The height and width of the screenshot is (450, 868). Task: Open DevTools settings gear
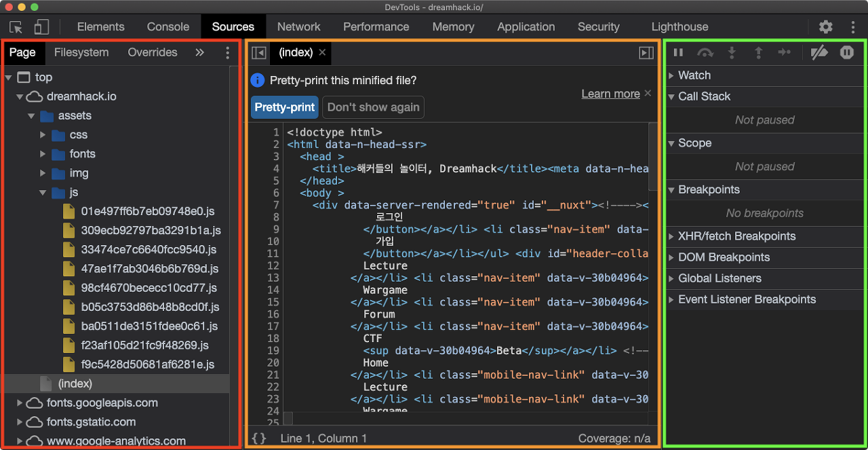click(825, 27)
